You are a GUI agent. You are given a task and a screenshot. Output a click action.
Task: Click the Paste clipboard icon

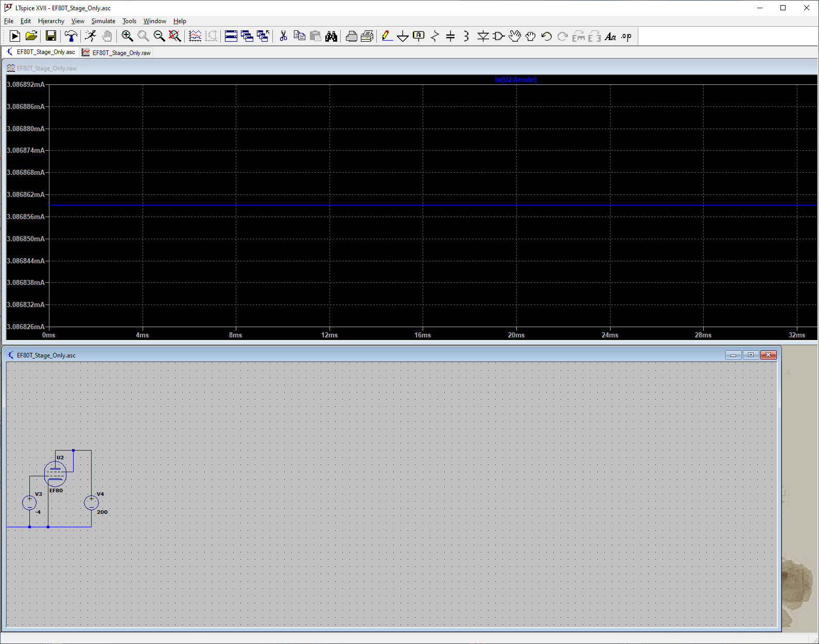tap(315, 36)
